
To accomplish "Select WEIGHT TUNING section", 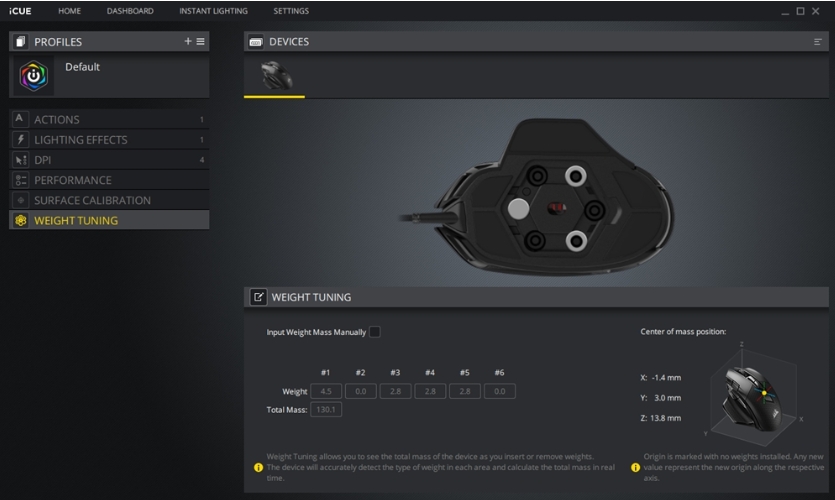I will (109, 220).
